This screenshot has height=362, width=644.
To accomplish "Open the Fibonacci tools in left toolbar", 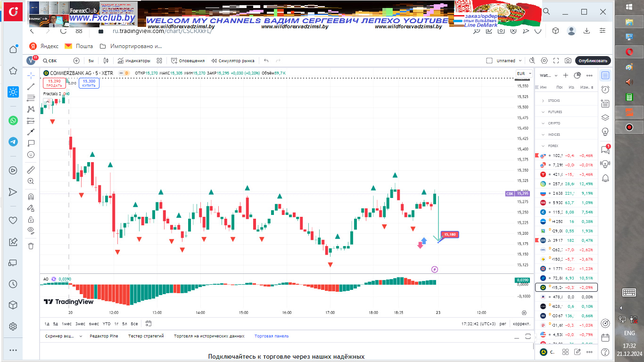I will click(31, 98).
